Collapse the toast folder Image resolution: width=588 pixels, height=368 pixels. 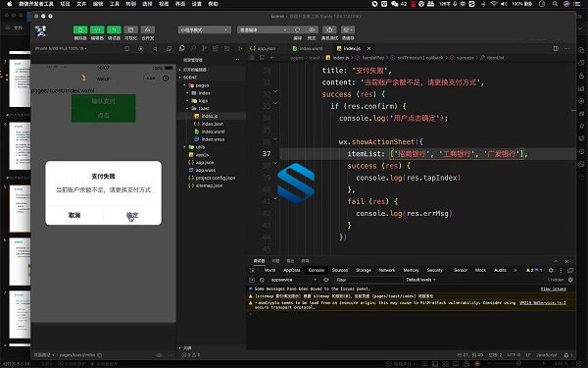[x=212, y=108]
